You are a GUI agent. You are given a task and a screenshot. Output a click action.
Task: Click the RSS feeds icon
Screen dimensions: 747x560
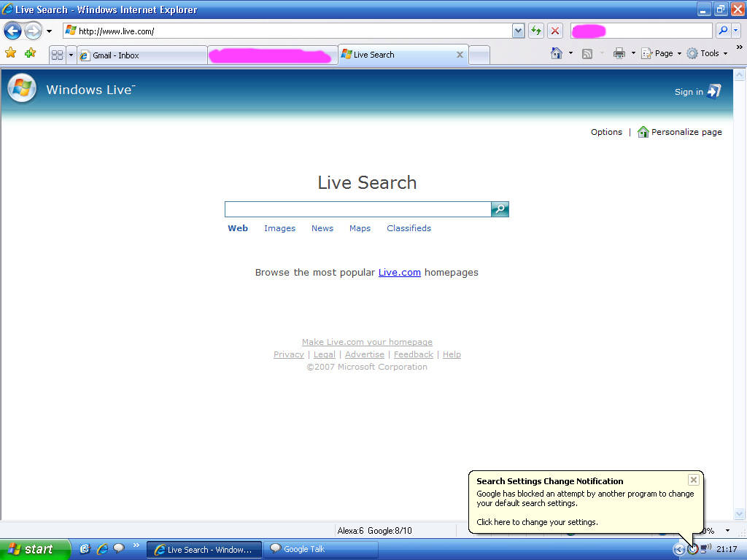pyautogui.click(x=587, y=54)
